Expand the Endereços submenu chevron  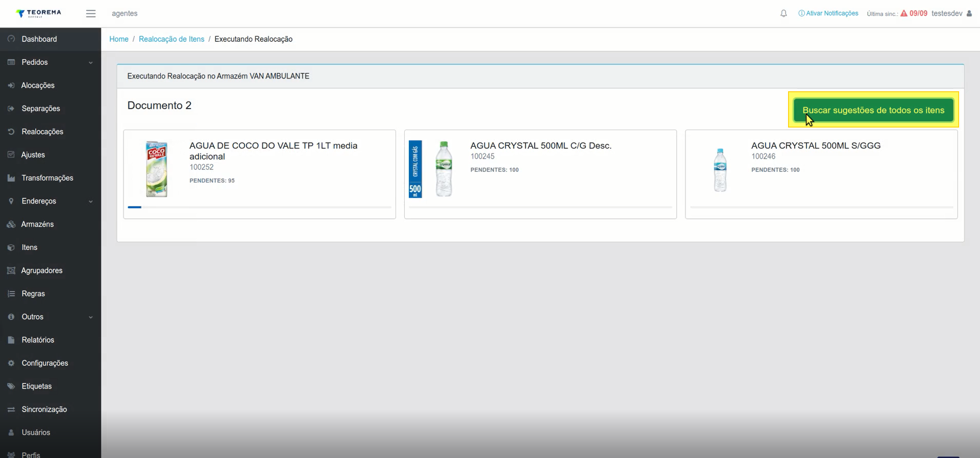tap(91, 201)
